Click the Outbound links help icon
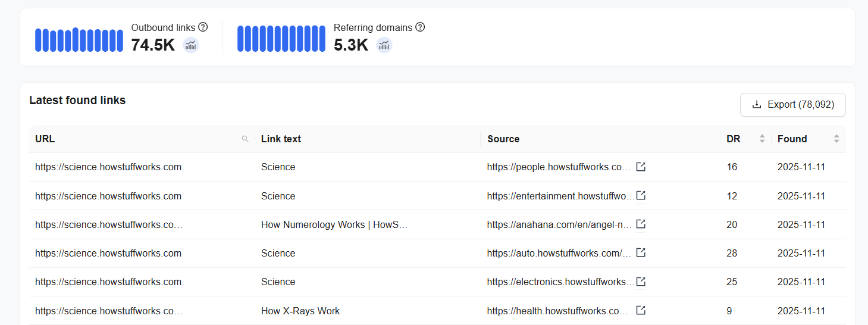Screen dimensions: 868x325 pyautogui.click(x=203, y=27)
